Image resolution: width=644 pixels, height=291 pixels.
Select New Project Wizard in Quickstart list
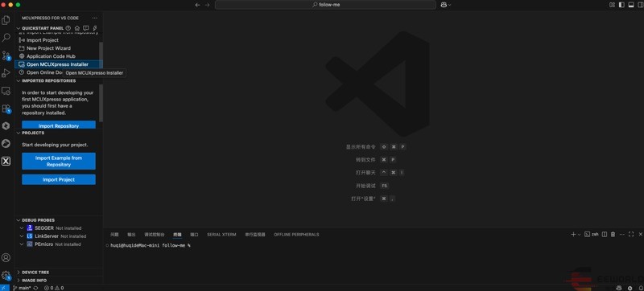(x=58, y=48)
